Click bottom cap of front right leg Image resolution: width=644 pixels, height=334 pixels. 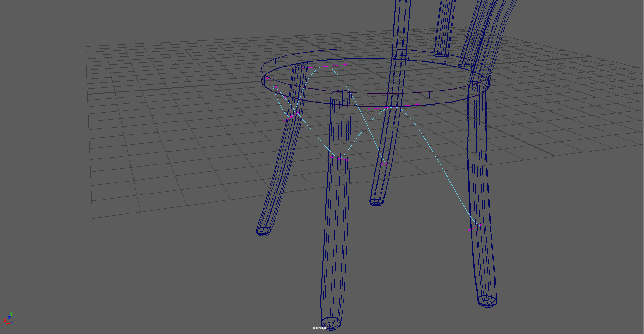point(487,301)
